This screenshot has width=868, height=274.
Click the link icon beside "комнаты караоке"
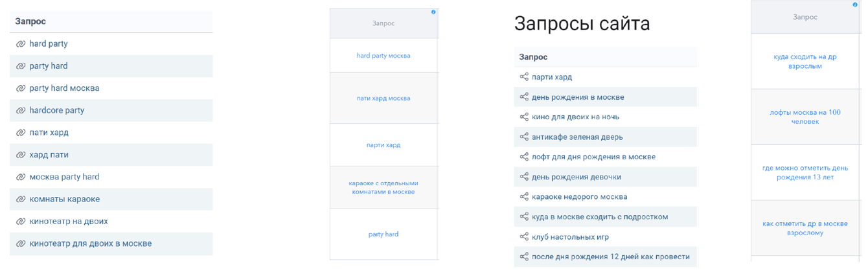pyautogui.click(x=21, y=200)
